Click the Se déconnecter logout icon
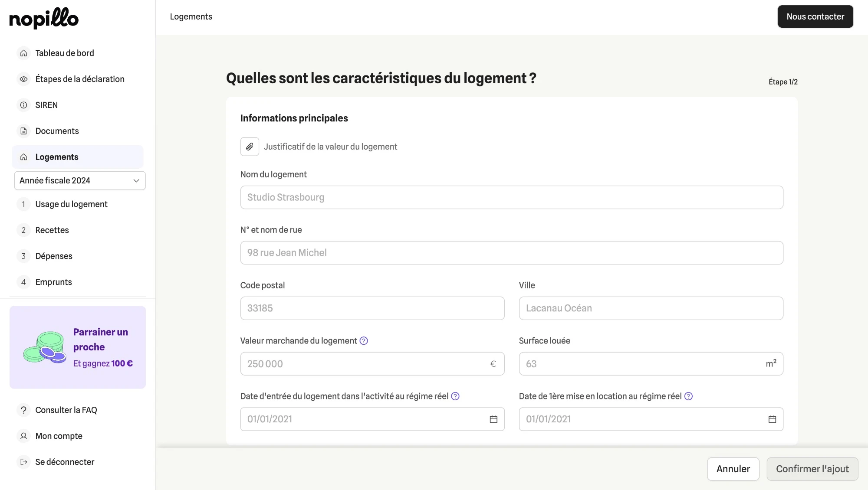This screenshot has width=868, height=490. pos(24,462)
